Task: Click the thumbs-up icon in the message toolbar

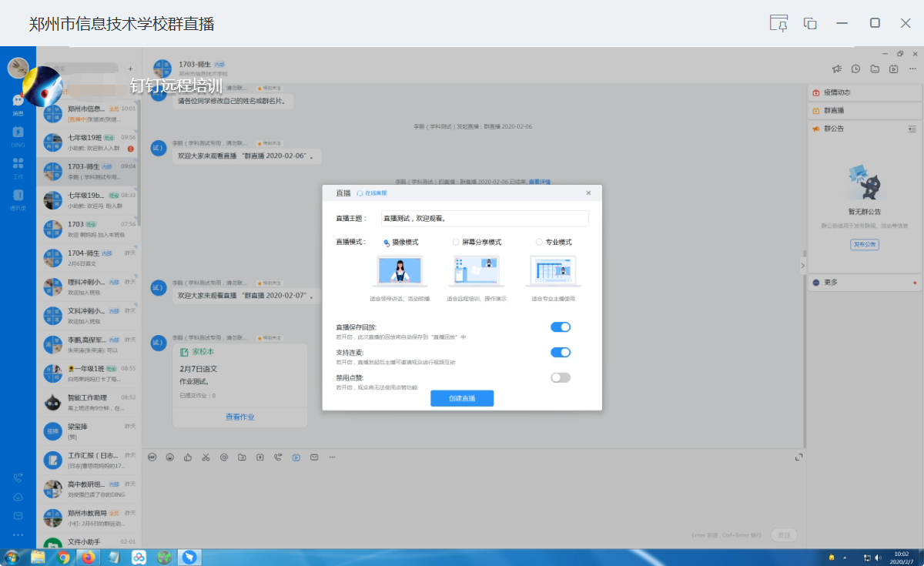Action: click(x=188, y=457)
